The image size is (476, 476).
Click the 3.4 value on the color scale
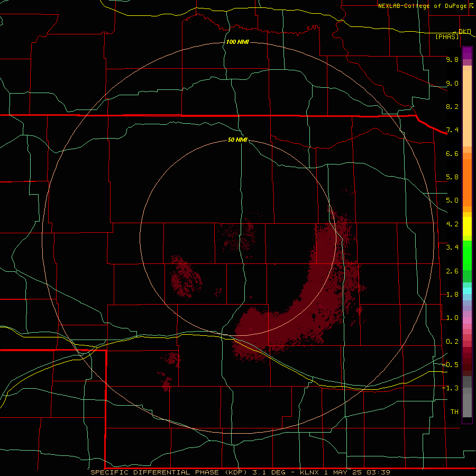(x=452, y=248)
